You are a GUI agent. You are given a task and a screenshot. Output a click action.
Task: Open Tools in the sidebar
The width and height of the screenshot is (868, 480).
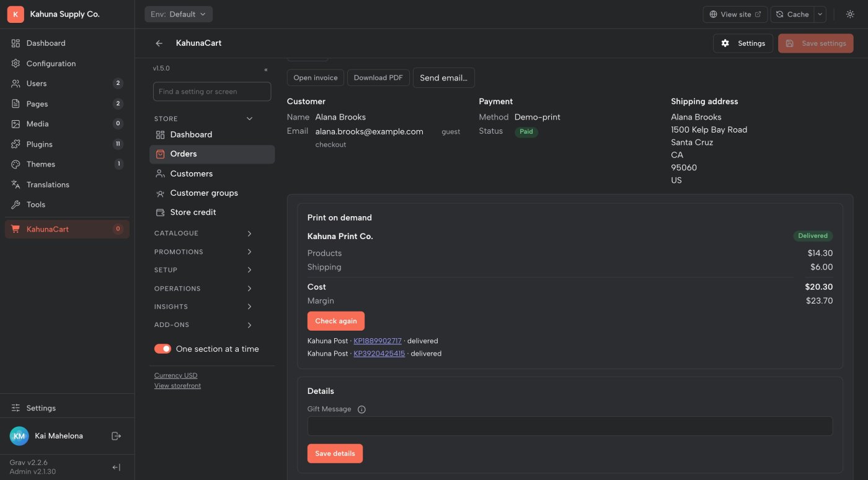[x=67, y=204]
